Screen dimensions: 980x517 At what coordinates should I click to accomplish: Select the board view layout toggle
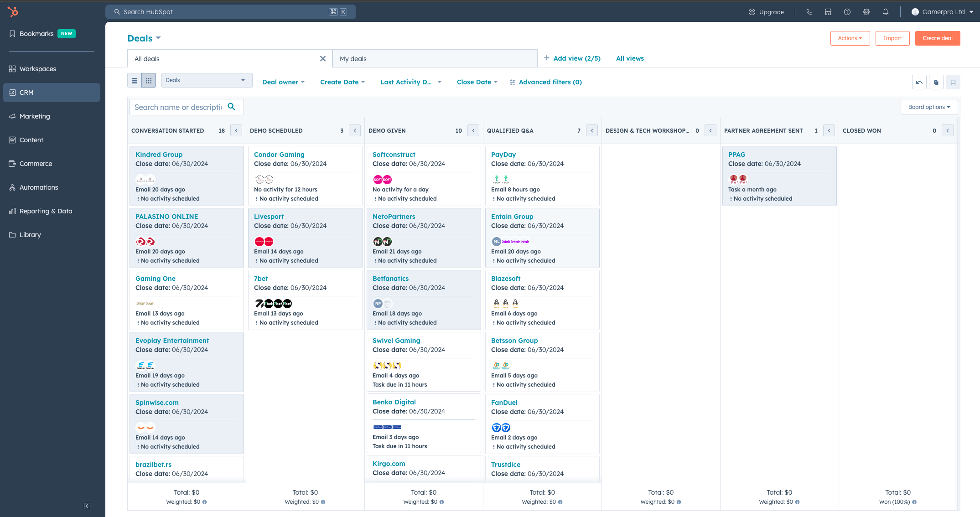(x=149, y=80)
